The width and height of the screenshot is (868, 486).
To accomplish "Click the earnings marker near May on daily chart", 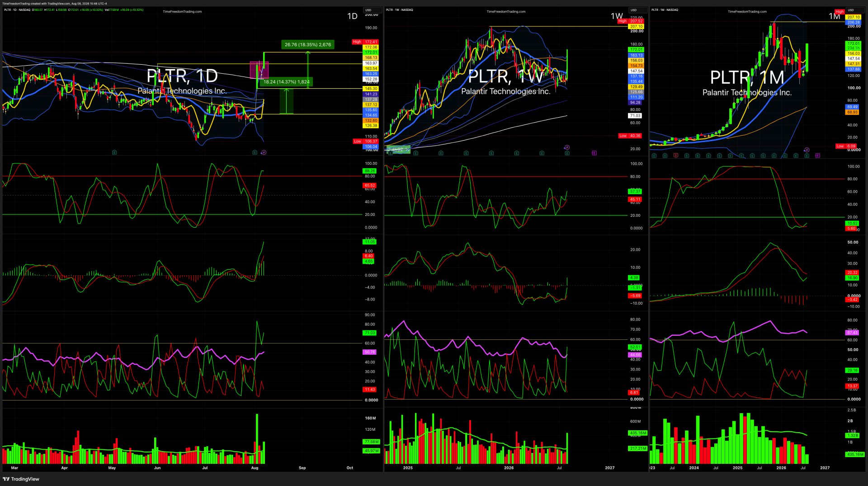I will pyautogui.click(x=114, y=152).
